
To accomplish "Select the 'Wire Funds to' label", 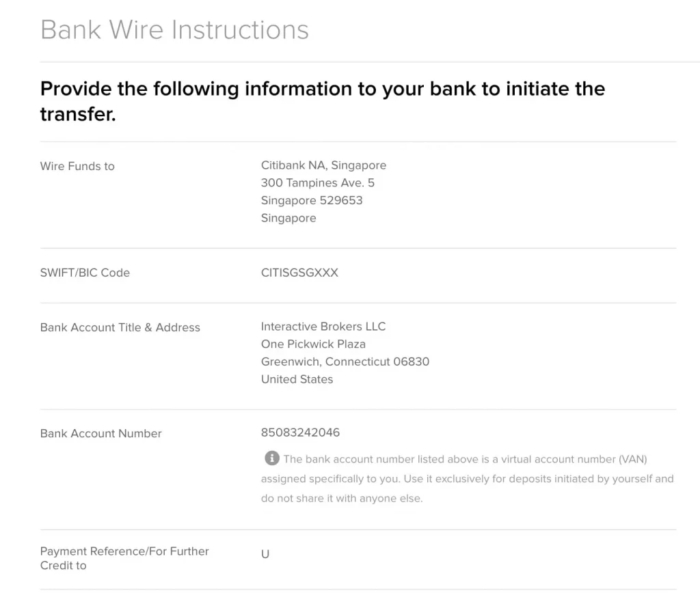I will pos(77,166).
